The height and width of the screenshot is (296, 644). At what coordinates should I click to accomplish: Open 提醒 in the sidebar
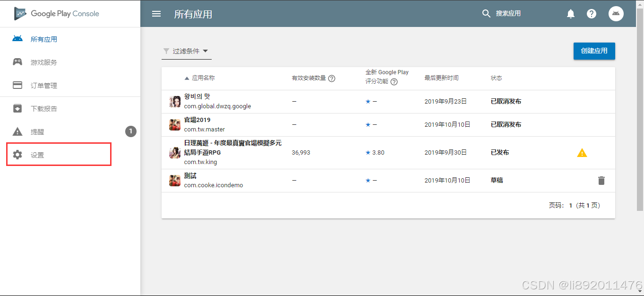(x=37, y=132)
